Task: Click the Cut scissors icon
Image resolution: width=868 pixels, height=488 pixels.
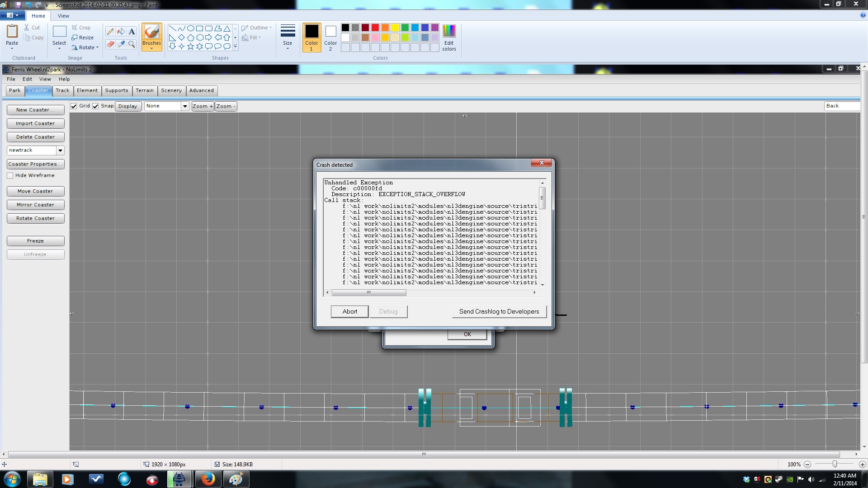Action: pyautogui.click(x=27, y=28)
